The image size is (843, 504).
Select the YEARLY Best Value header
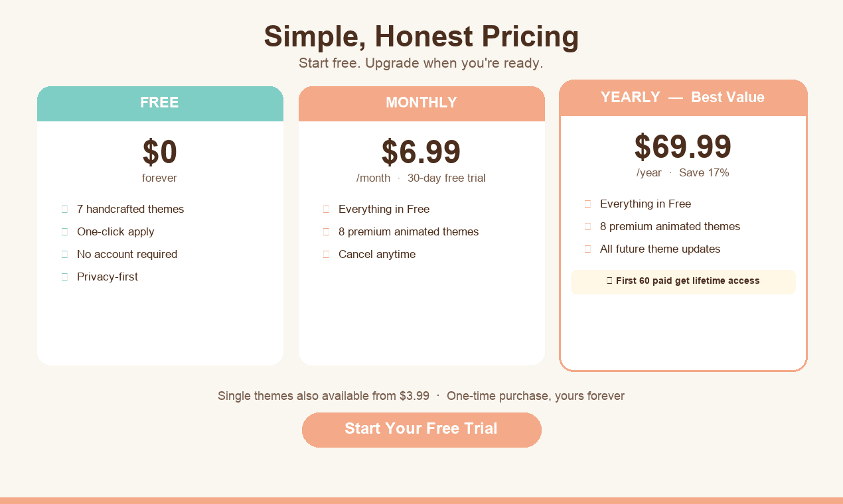tap(683, 97)
